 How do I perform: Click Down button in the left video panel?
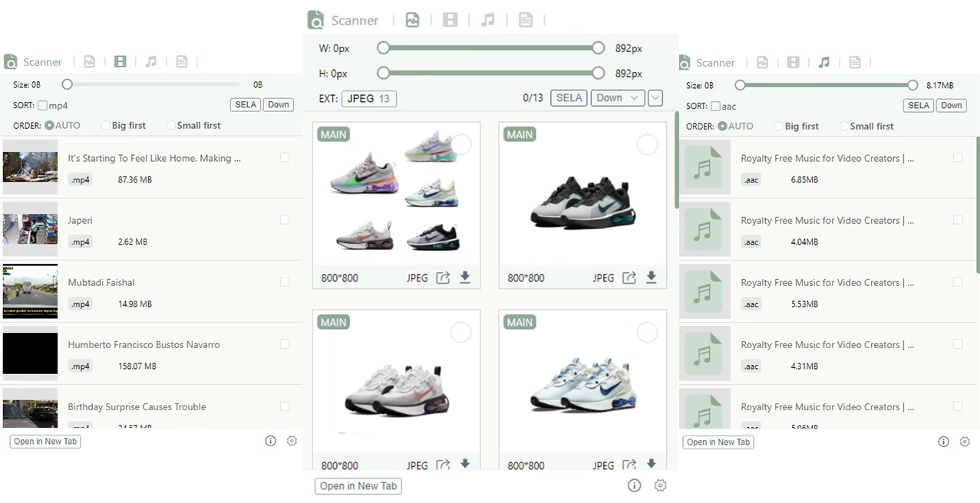click(x=279, y=105)
